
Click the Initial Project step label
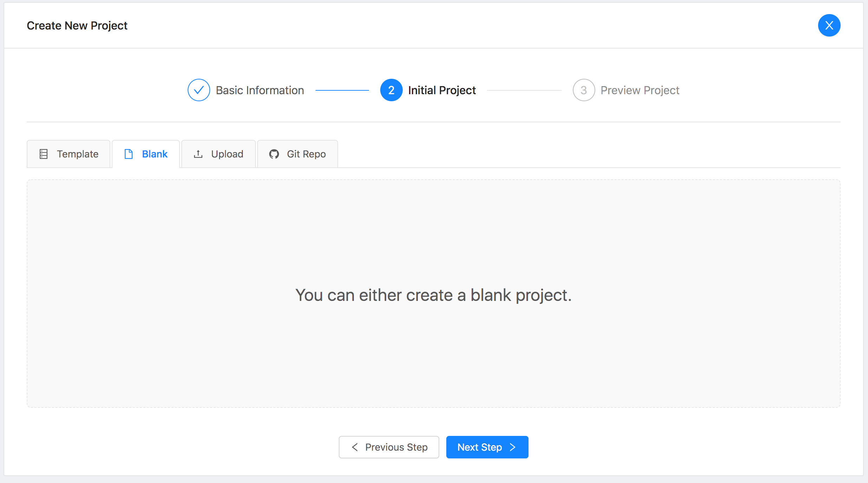[442, 90]
